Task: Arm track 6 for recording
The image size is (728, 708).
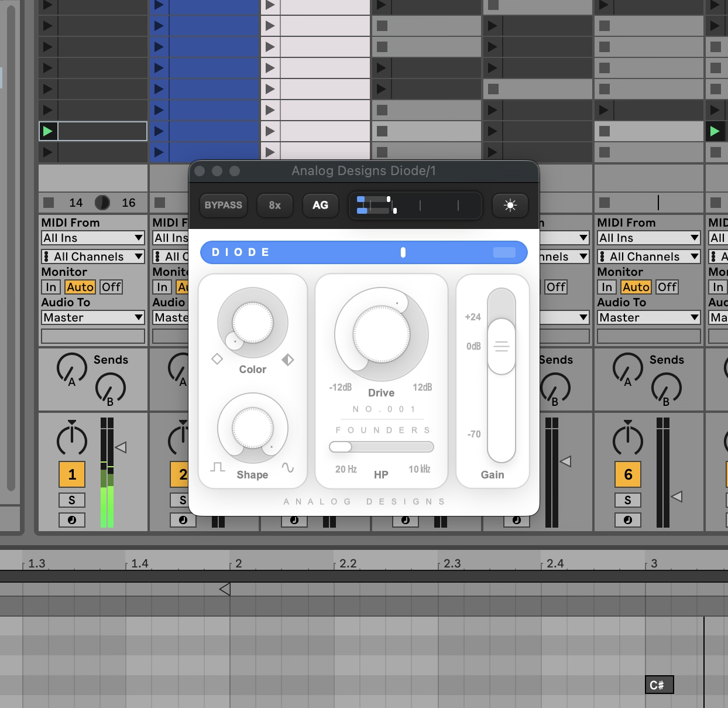Action: point(628,520)
